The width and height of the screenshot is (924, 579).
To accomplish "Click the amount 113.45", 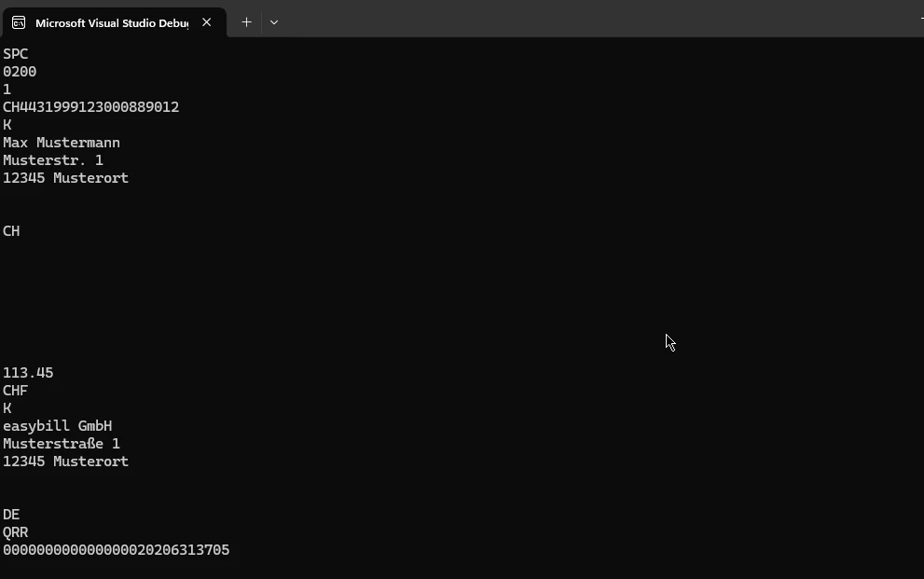I will pos(28,373).
